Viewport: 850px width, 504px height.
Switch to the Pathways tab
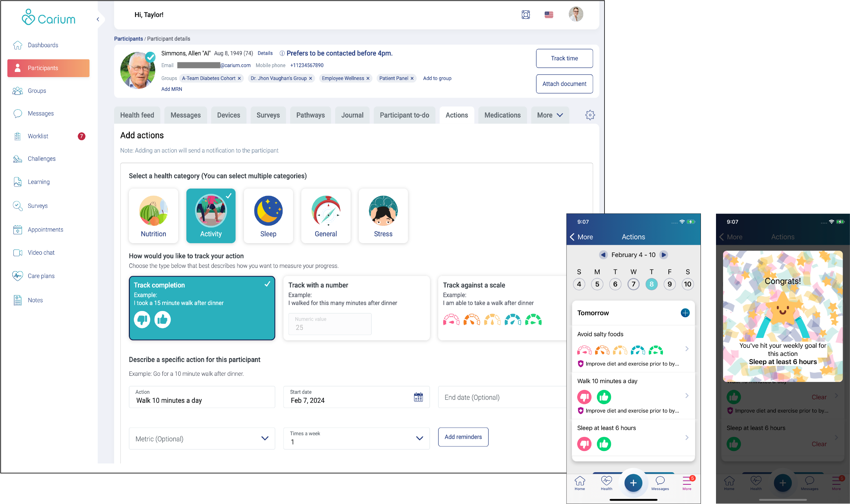tap(310, 115)
